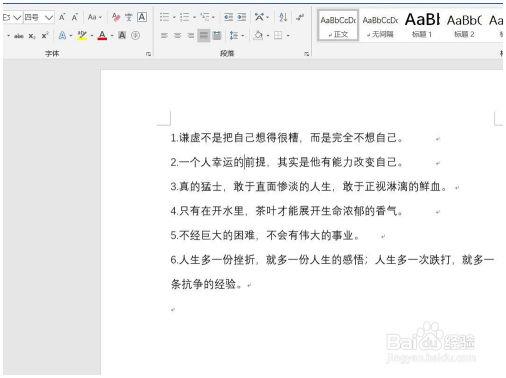Click line 6 starting 人生多一份挫折
The width and height of the screenshot is (506, 378).
tap(332, 260)
